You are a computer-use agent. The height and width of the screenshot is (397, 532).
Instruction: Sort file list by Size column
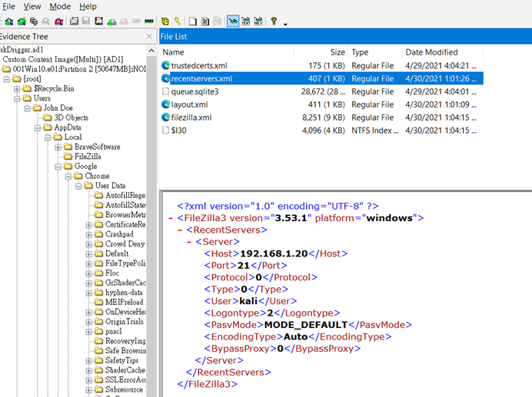click(321, 52)
